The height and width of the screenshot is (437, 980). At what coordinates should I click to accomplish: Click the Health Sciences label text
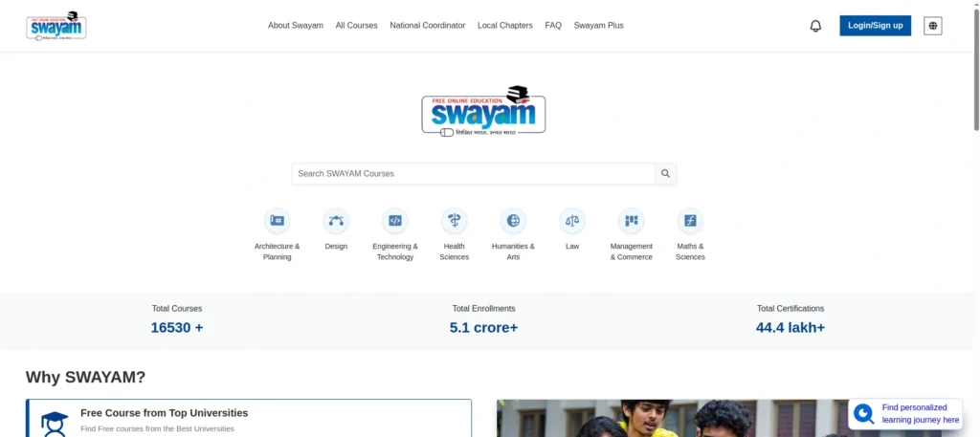(455, 251)
